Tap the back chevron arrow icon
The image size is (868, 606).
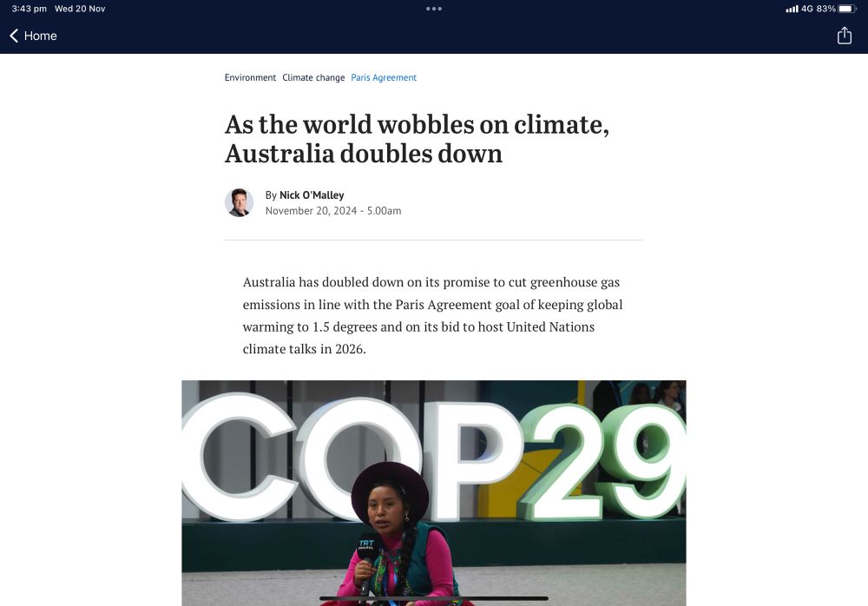click(15, 36)
